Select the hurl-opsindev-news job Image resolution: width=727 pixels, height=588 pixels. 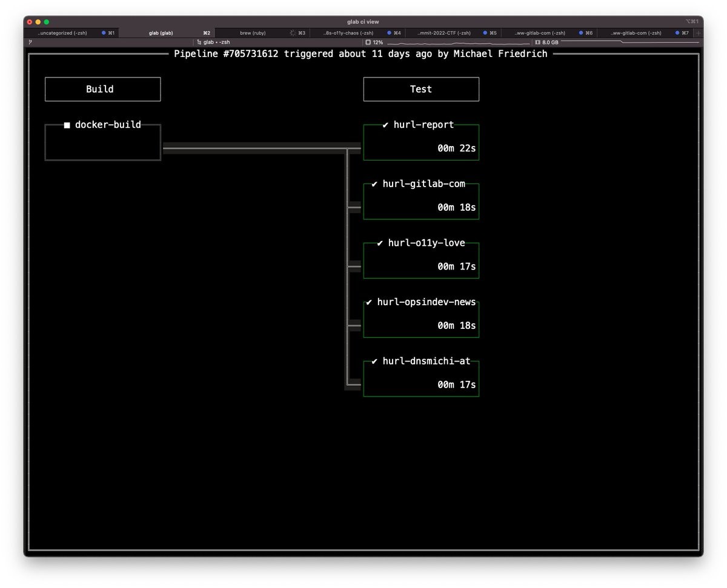(421, 319)
